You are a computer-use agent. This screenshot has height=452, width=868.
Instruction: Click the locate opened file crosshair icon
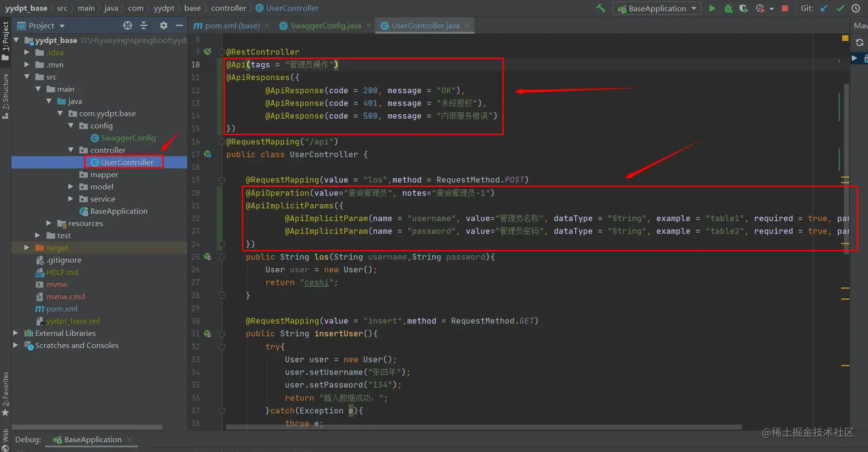coord(127,25)
